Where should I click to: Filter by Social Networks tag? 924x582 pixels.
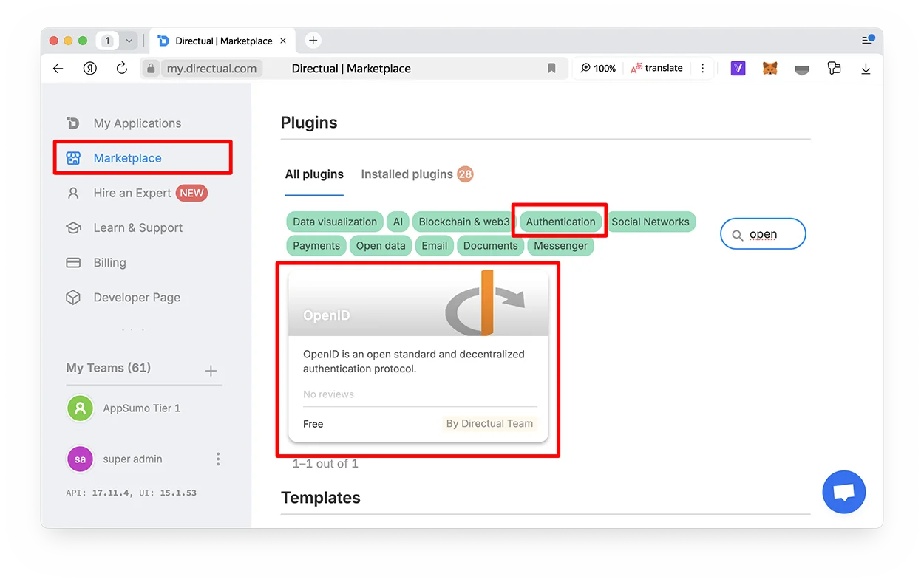pos(650,222)
